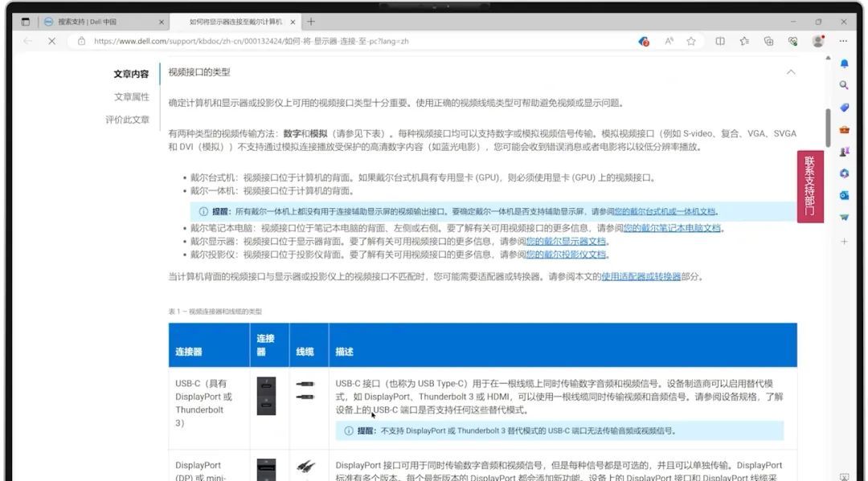868x481 pixels.
Task: Toggle the favorites star for this page
Action: [x=691, y=41]
